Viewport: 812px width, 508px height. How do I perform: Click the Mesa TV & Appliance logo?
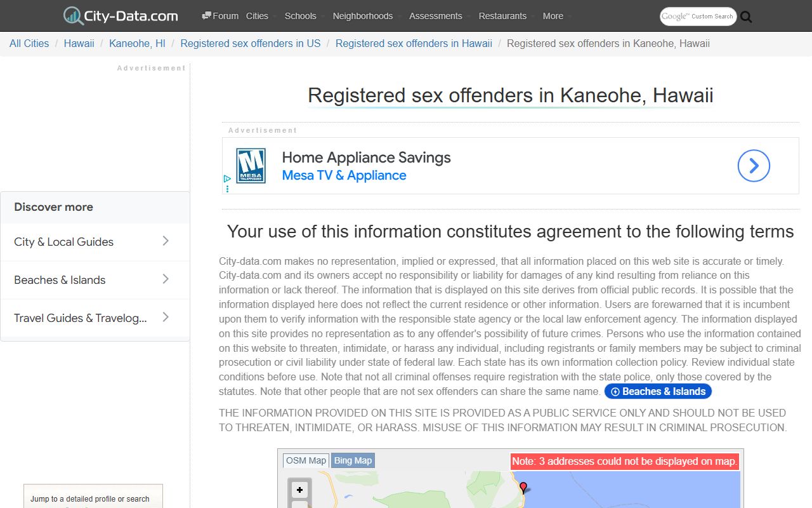click(x=251, y=166)
